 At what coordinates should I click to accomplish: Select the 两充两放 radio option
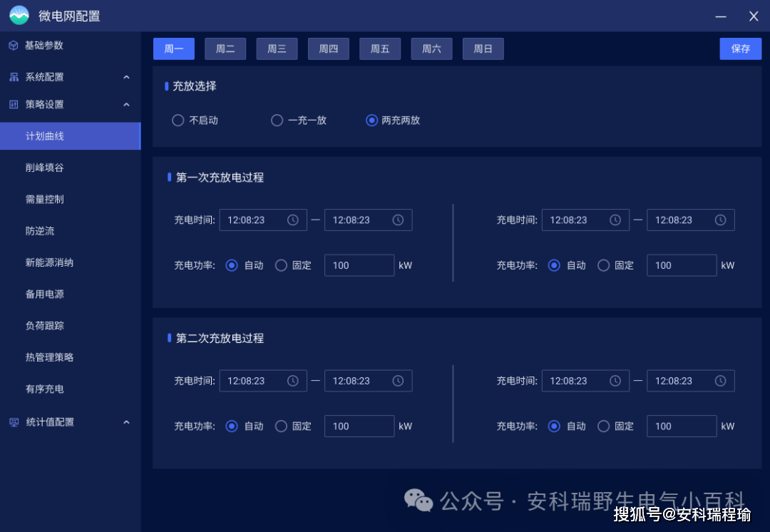[371, 121]
